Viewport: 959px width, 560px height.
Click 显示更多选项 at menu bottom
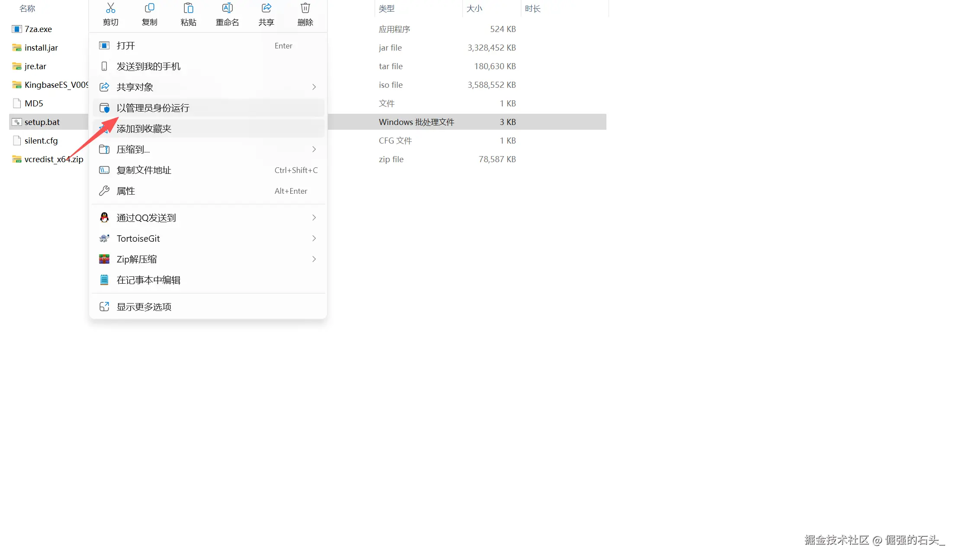[144, 307]
